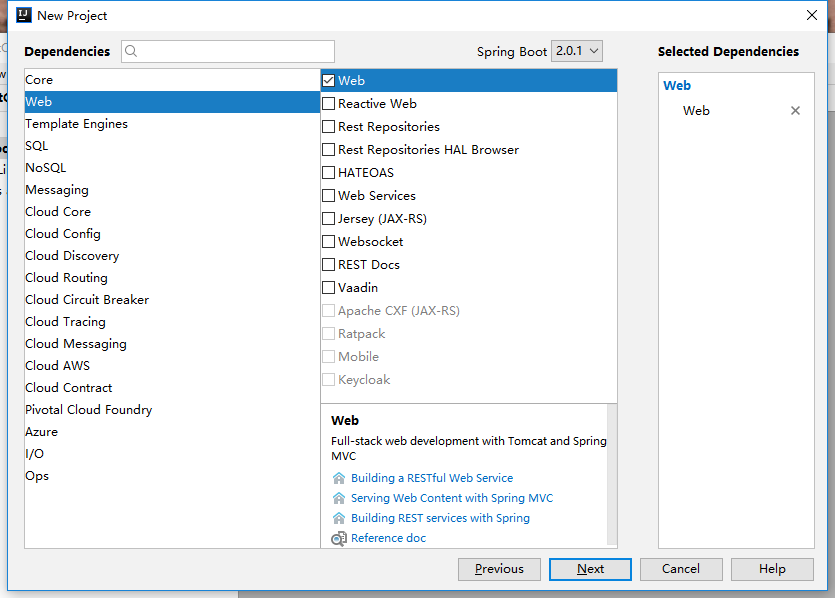Choose the Cloud Contract category

click(x=172, y=388)
